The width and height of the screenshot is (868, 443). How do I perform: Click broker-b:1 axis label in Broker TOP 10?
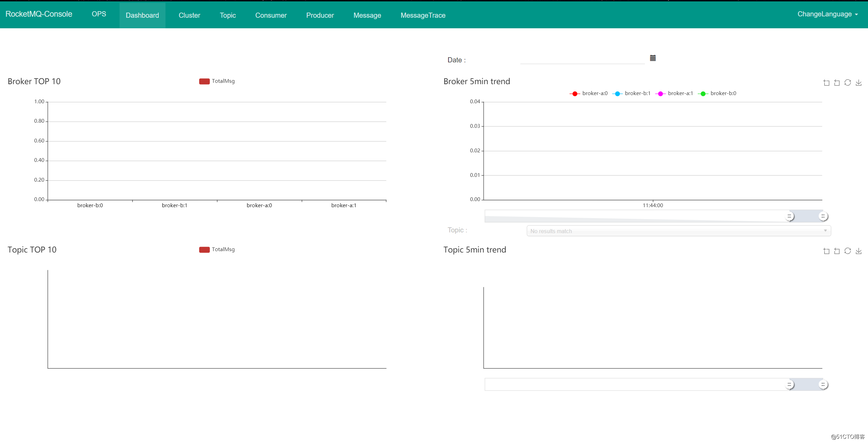(x=175, y=205)
